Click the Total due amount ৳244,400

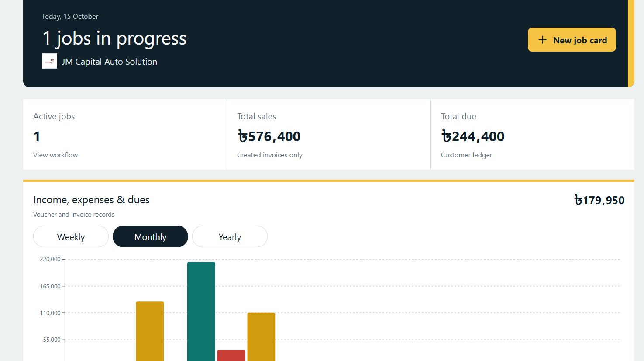[x=472, y=136]
